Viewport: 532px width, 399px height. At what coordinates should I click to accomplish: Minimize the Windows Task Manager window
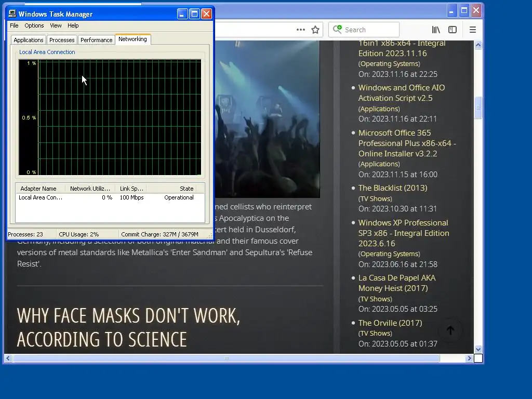point(182,14)
